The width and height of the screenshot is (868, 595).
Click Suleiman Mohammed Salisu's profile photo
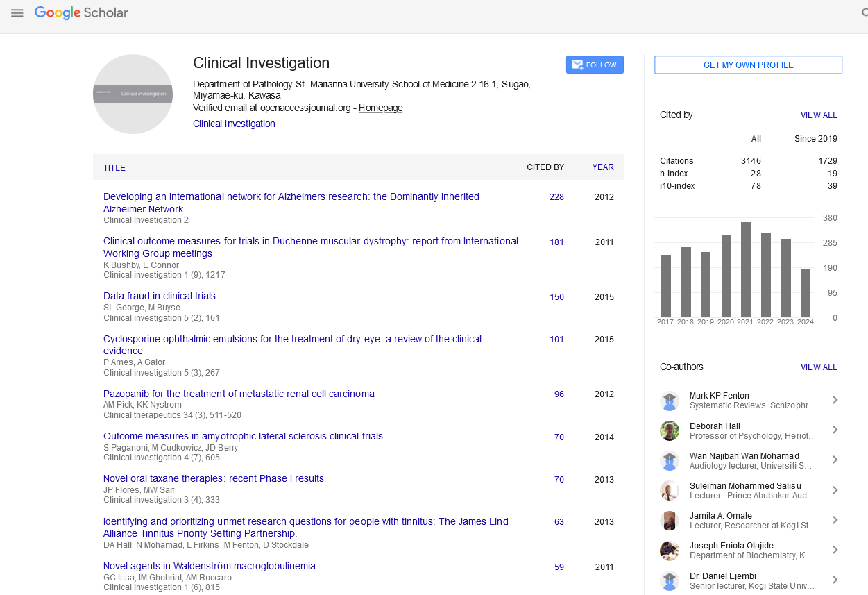[x=670, y=490]
